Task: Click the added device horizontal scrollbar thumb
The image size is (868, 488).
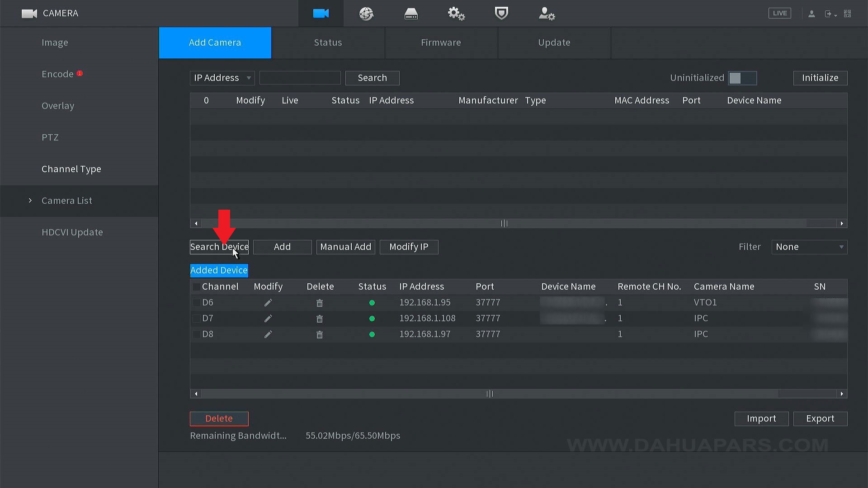Action: pos(490,394)
